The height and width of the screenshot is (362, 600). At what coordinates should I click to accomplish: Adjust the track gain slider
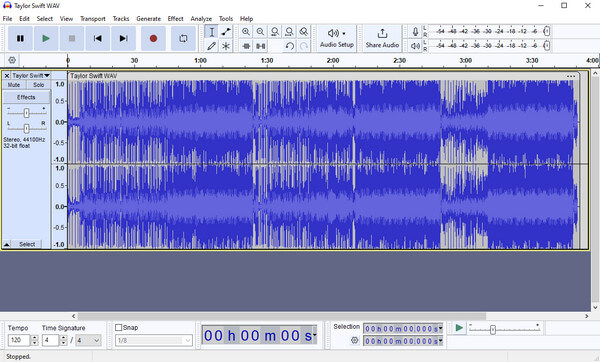(26, 113)
